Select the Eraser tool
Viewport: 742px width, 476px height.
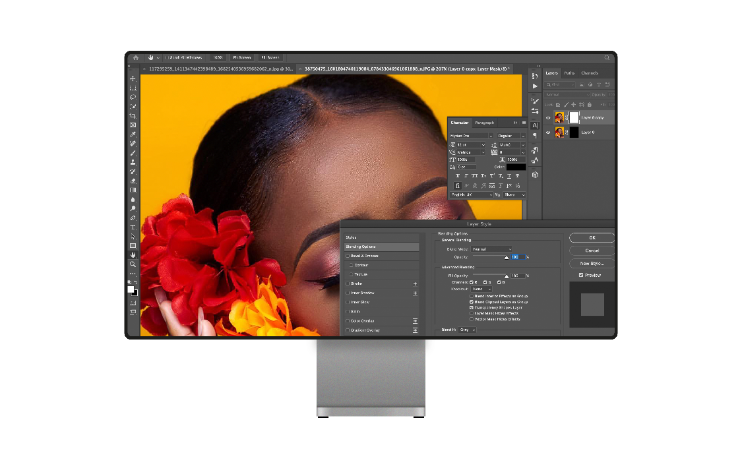tap(133, 181)
